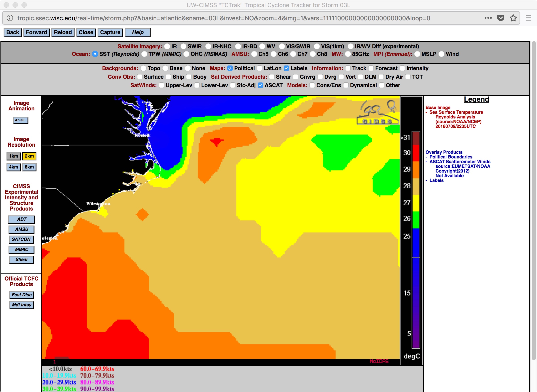Viewport: 537px width, 392px height.
Task: Enable Vort derived product
Action: coord(341,77)
